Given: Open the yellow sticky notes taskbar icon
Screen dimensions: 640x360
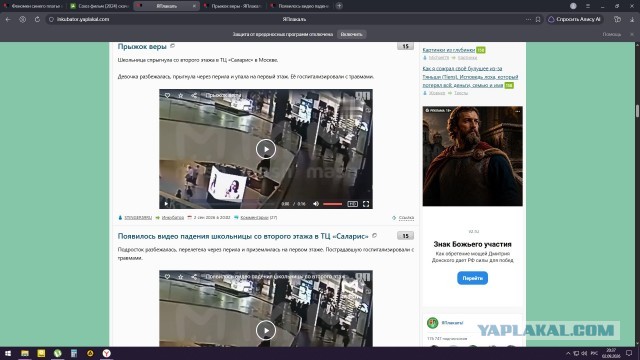Looking at the screenshot, I should pos(41,353).
